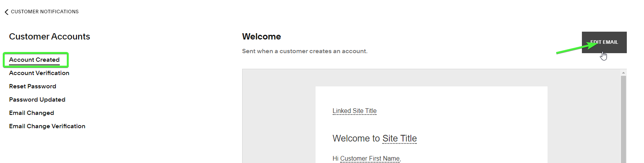
Task: Click the preview scrollbar's up arrow
Action: (623, 72)
